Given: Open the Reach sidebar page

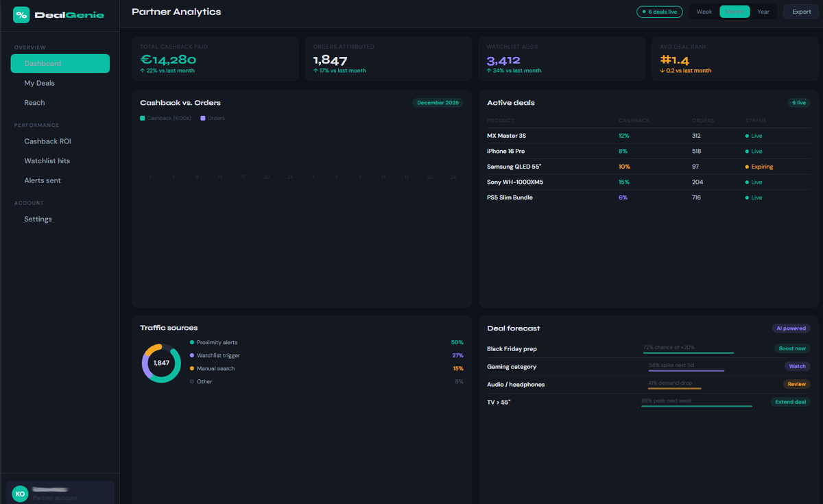Looking at the screenshot, I should (x=60, y=103).
